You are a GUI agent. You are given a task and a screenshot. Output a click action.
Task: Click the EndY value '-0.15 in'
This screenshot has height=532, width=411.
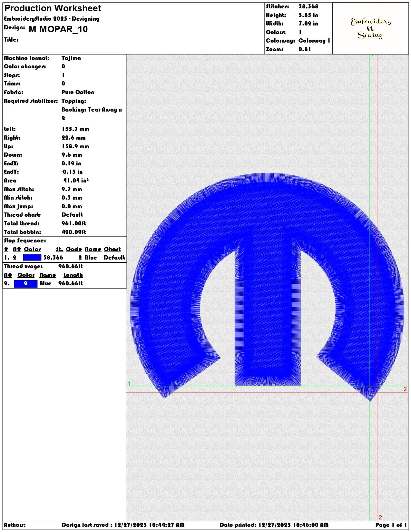[72, 172]
